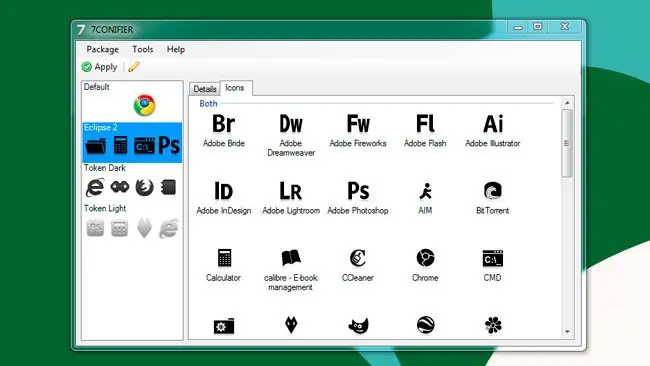
Task: Click the Ps icon in Eclipse 2 package
Action: (169, 145)
